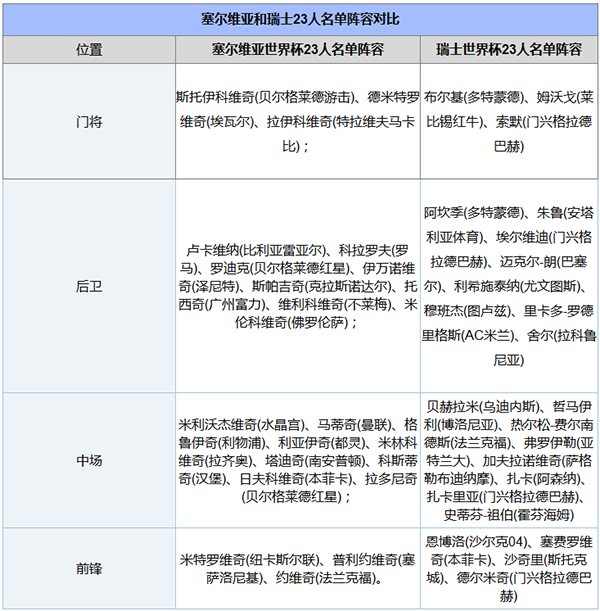Select the 塞尔维亚世界杯23人名单阵容 column header
The width and height of the screenshot is (600, 611).
(x=298, y=49)
